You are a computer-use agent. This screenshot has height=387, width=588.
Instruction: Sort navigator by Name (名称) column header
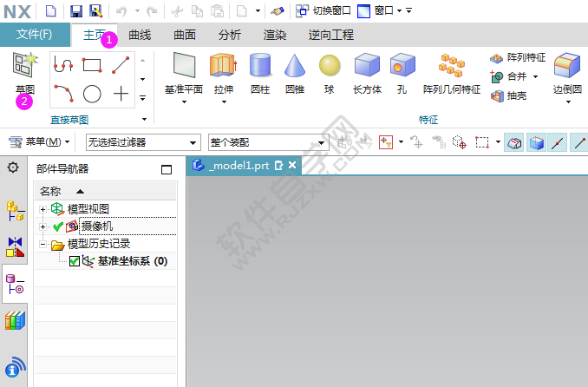pyautogui.click(x=106, y=191)
